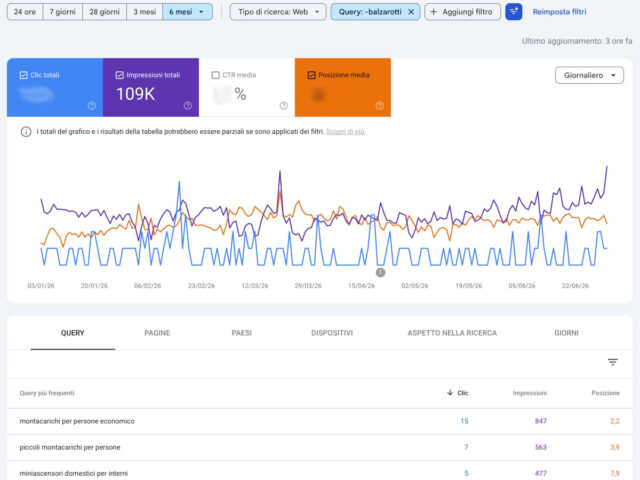The width and height of the screenshot is (640, 480).
Task: Open the 6 mesi date range dropdown
Action: 187,12
